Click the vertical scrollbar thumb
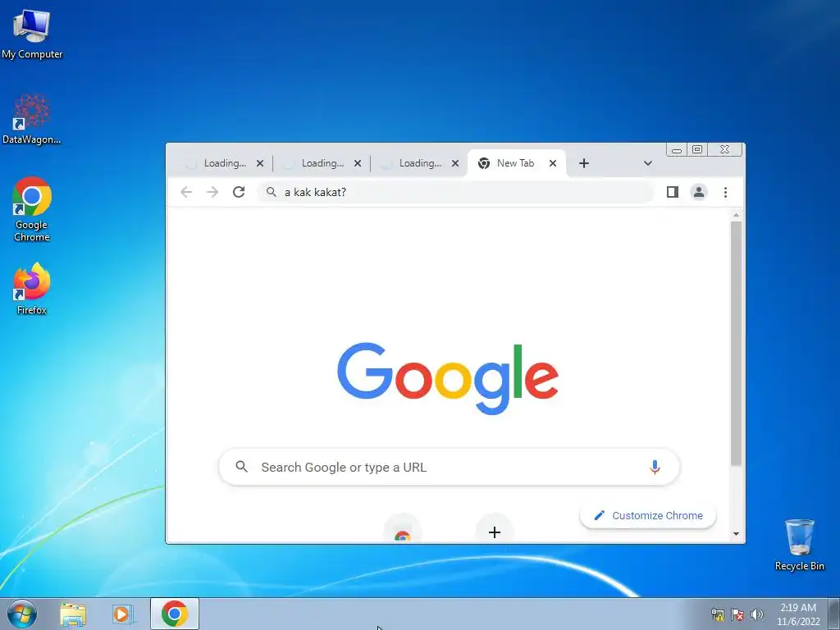The height and width of the screenshot is (630, 840). (x=736, y=343)
